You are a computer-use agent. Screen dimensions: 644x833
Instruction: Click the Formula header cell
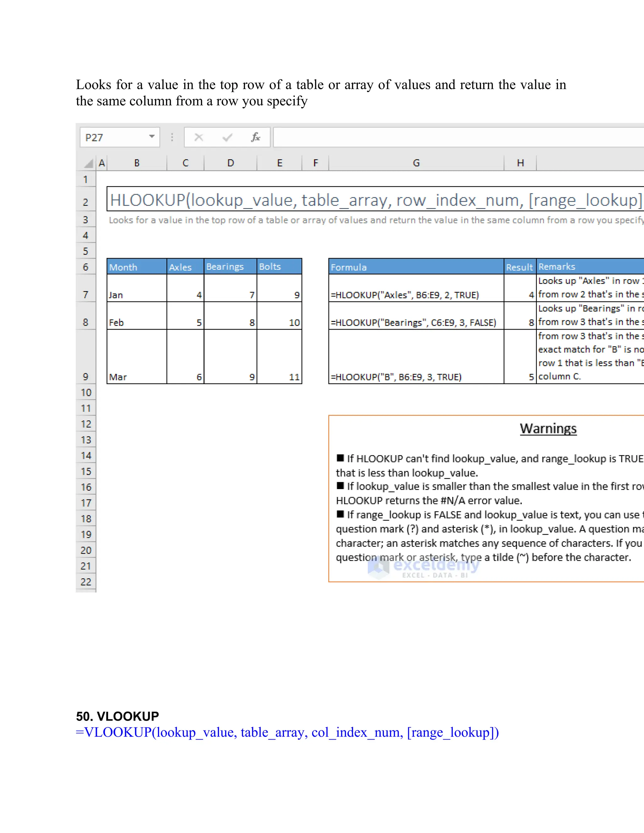pos(416,267)
